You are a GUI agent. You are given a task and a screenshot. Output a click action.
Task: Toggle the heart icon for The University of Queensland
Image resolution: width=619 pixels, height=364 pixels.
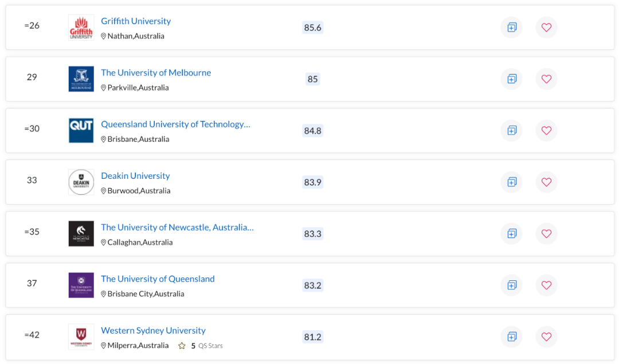click(x=546, y=285)
